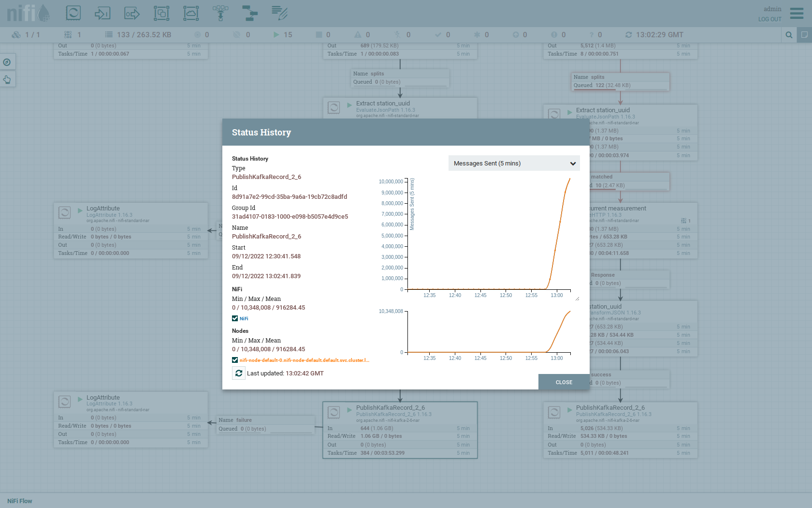Image resolution: width=812 pixels, height=508 pixels.
Task: Select the Label toolbar icon
Action: pyautogui.click(x=279, y=13)
